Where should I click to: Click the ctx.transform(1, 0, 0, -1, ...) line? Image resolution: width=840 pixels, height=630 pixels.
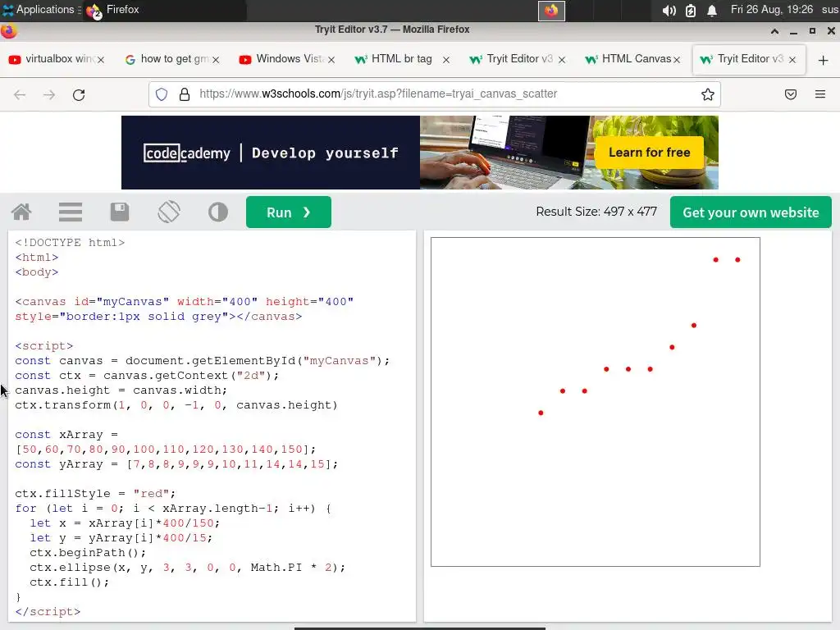tap(176, 405)
